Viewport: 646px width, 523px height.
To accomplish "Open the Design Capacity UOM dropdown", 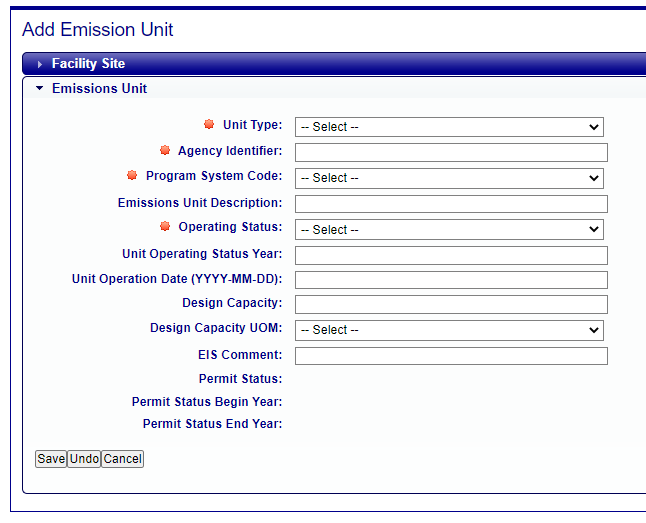I will coord(449,330).
